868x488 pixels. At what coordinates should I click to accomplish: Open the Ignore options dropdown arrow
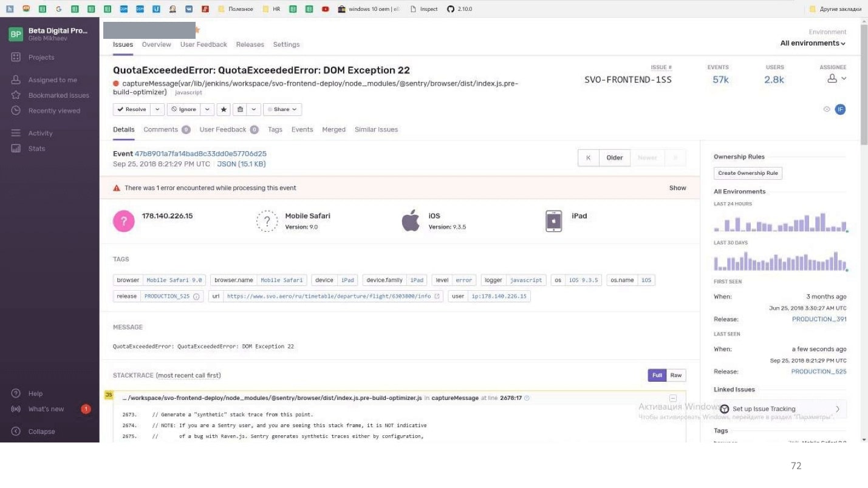(207, 109)
